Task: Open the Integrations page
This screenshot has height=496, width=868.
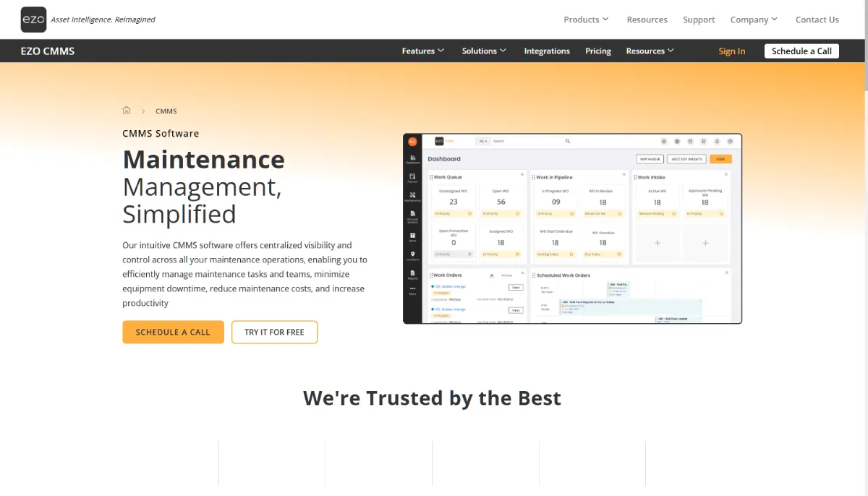Action: point(547,51)
